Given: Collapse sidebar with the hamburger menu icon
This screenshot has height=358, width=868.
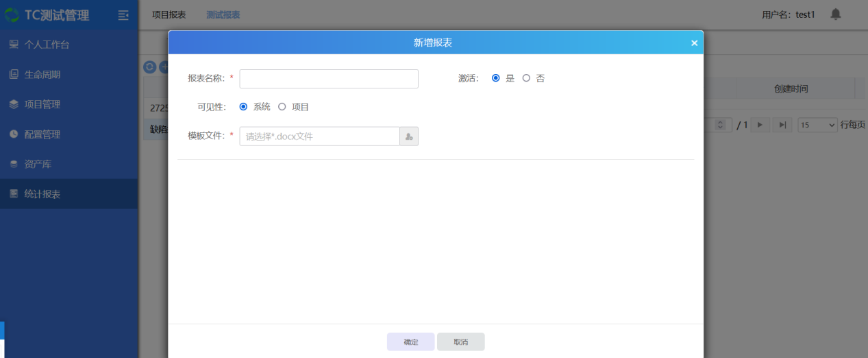Looking at the screenshot, I should click(123, 15).
